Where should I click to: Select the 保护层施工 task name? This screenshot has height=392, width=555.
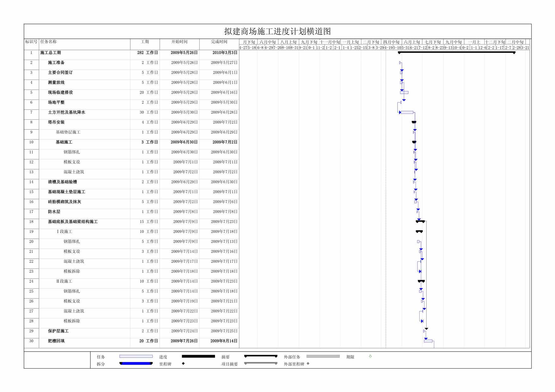(58, 331)
